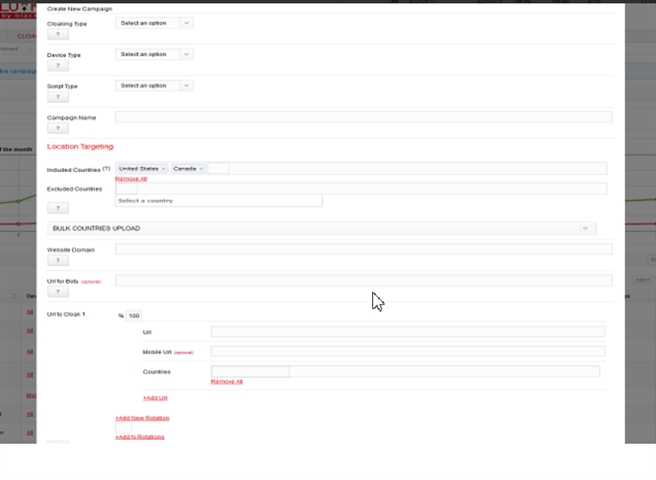Click the Mobile Url input field
The height and width of the screenshot is (480, 656).
pos(407,351)
